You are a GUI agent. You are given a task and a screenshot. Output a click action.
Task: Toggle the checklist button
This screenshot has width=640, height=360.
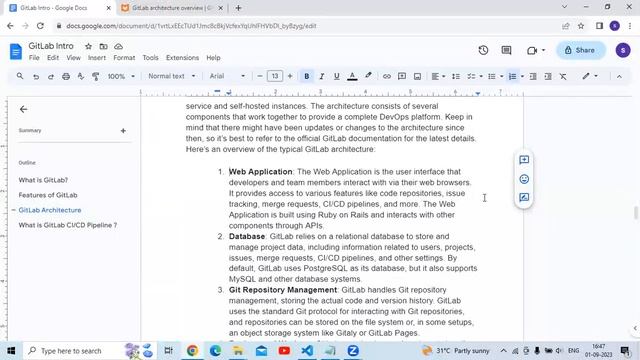tap(471, 76)
